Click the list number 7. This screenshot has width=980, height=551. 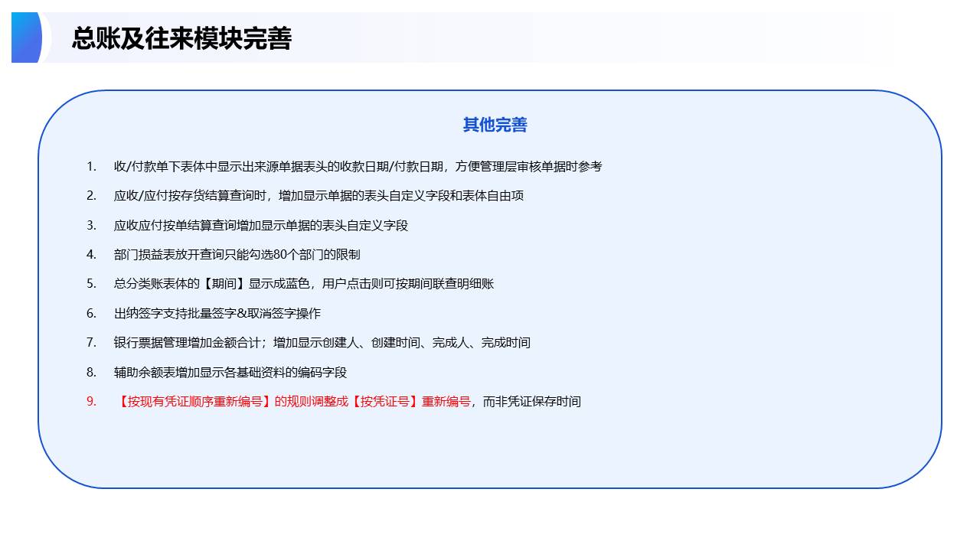pyautogui.click(x=91, y=343)
